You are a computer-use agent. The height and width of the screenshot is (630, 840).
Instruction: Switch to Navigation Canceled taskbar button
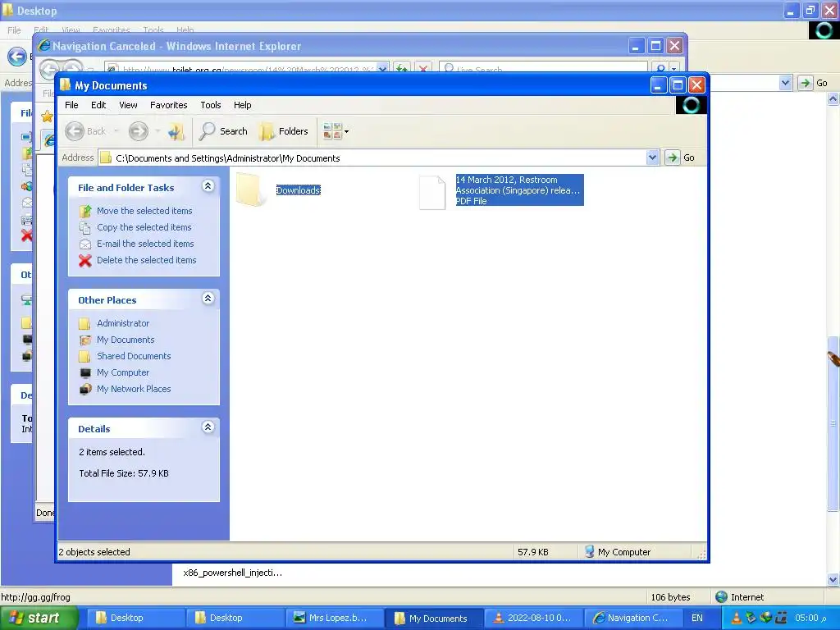coord(632,619)
